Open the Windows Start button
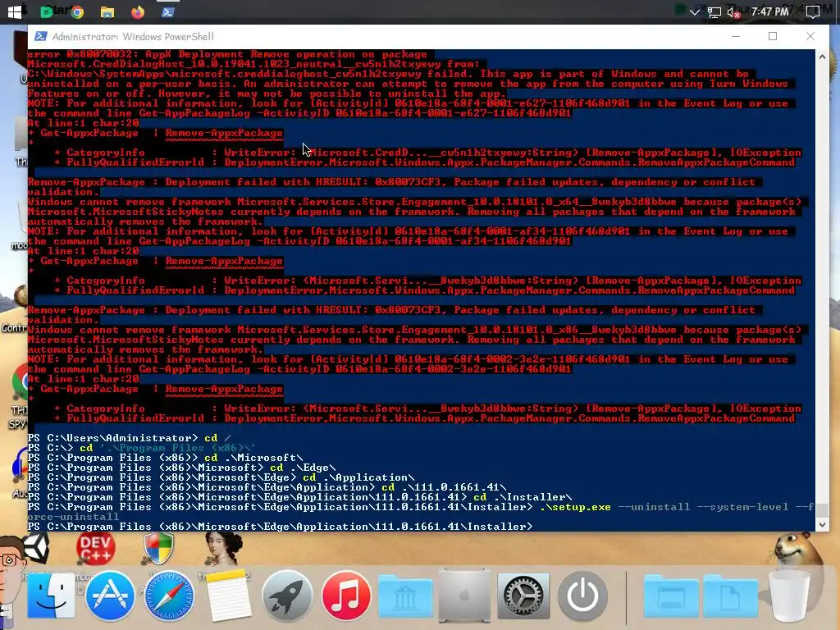The width and height of the screenshot is (840, 630). [15, 11]
